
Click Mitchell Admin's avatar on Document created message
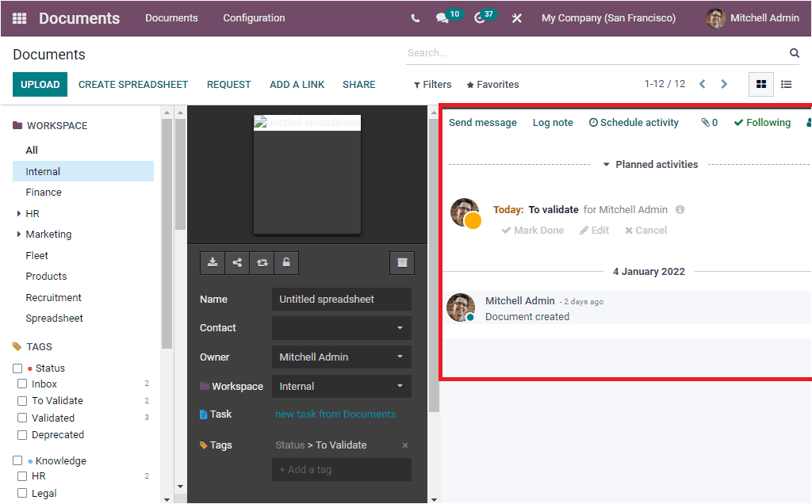coord(461,307)
